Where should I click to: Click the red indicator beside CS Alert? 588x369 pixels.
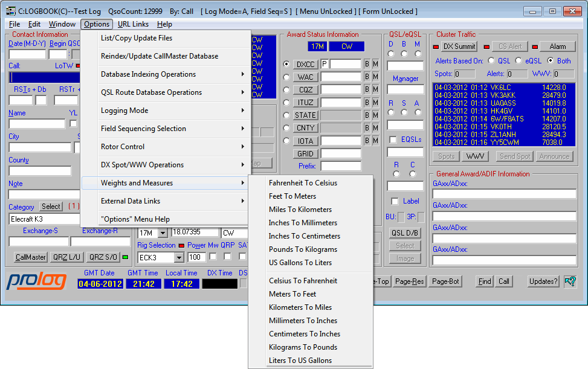pos(486,47)
